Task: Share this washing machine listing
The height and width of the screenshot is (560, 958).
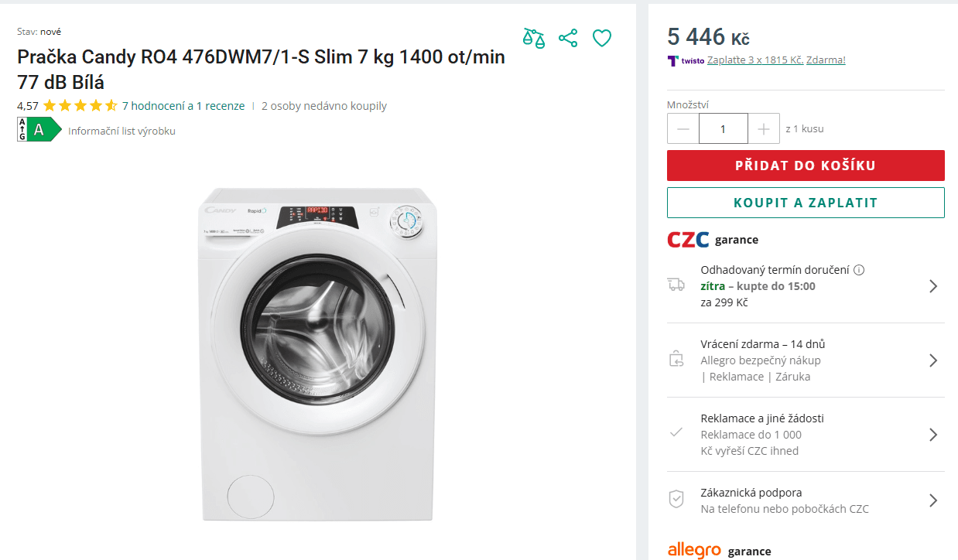Action: click(x=568, y=38)
